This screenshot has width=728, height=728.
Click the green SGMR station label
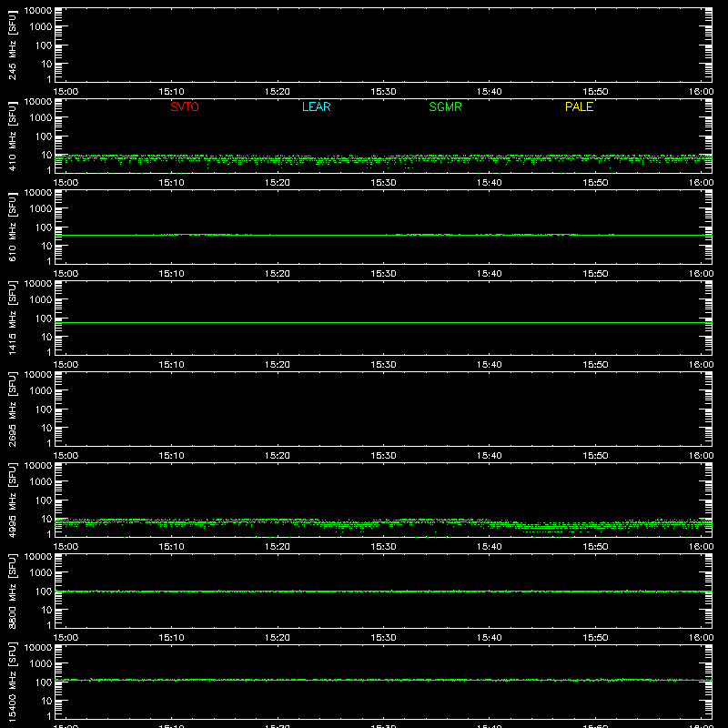tap(445, 106)
